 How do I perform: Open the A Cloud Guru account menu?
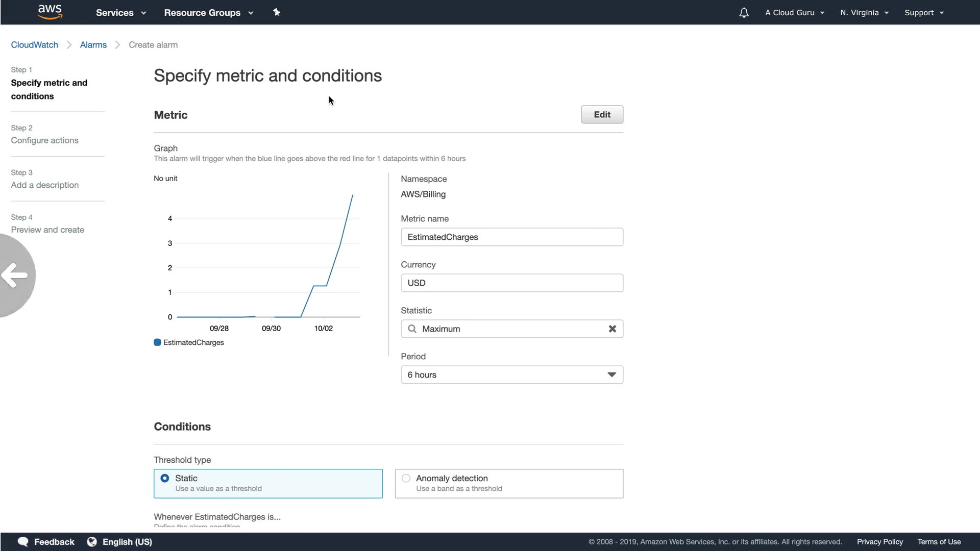794,13
